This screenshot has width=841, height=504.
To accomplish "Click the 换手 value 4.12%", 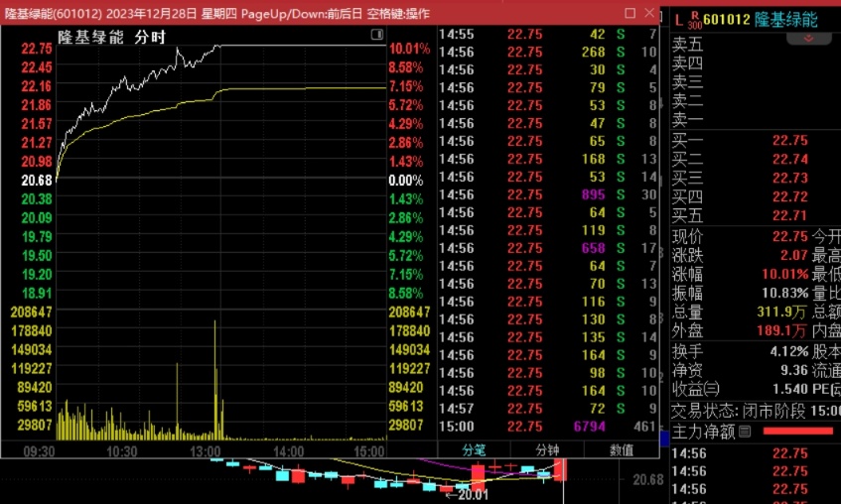I will tap(789, 352).
